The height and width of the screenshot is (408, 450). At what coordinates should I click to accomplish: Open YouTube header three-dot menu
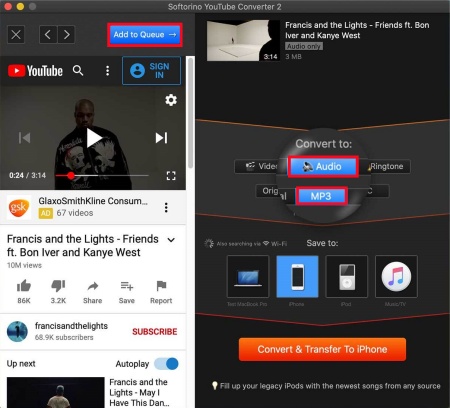[x=107, y=71]
